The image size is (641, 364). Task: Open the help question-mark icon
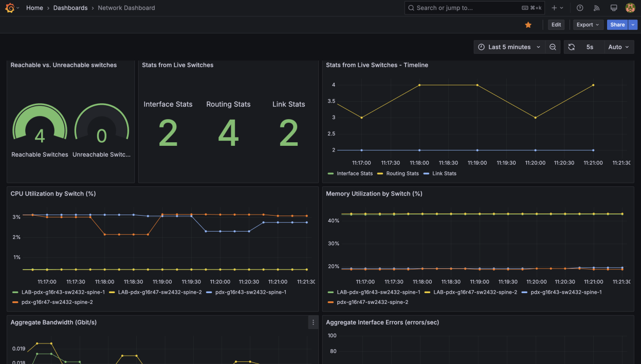click(580, 8)
